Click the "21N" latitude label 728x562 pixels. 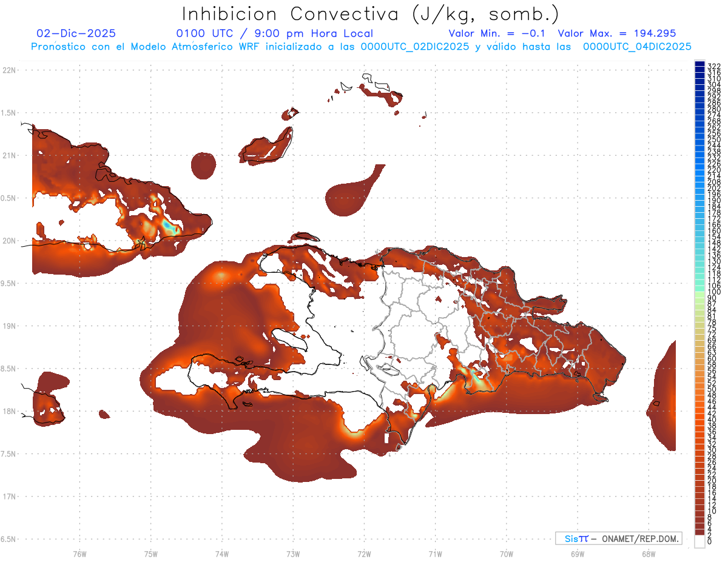tap(9, 155)
